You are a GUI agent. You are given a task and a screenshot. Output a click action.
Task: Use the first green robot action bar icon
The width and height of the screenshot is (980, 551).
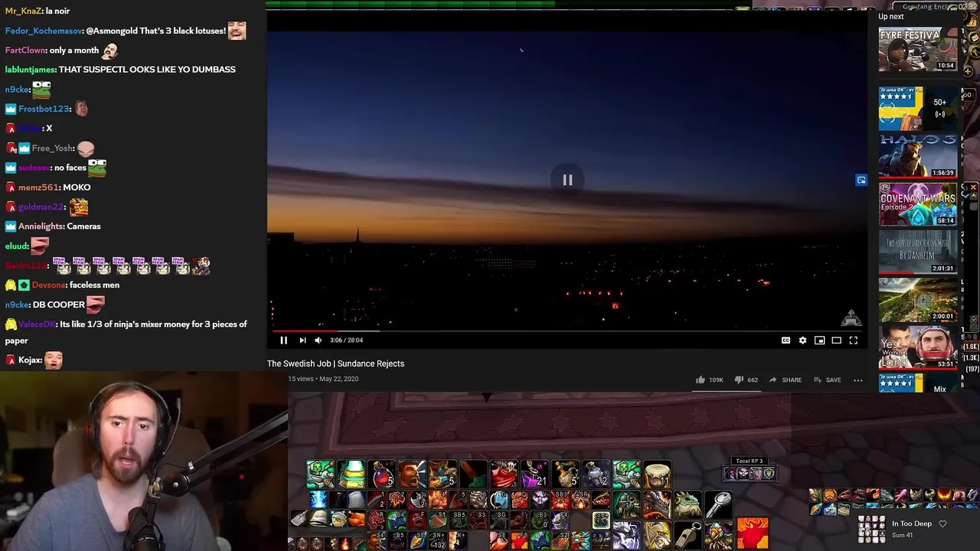(x=320, y=474)
